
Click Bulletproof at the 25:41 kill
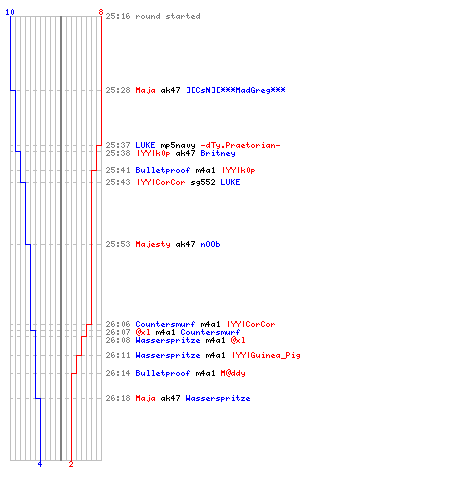(163, 170)
